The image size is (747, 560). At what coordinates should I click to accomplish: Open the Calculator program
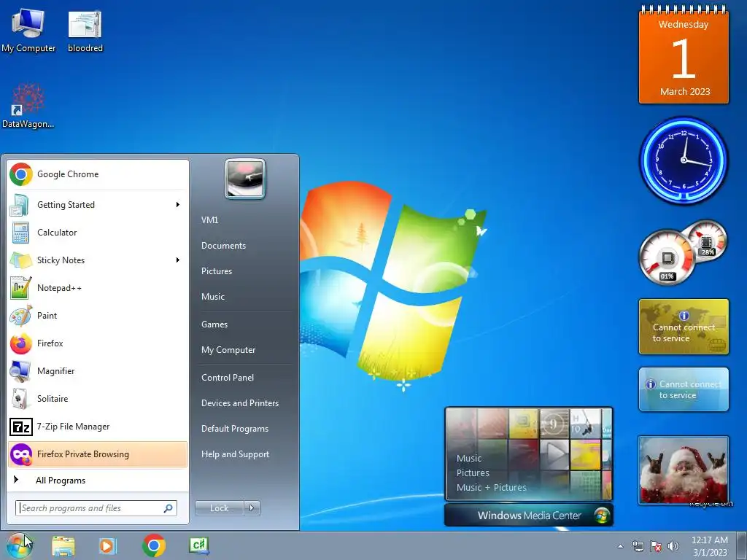[x=98, y=233]
